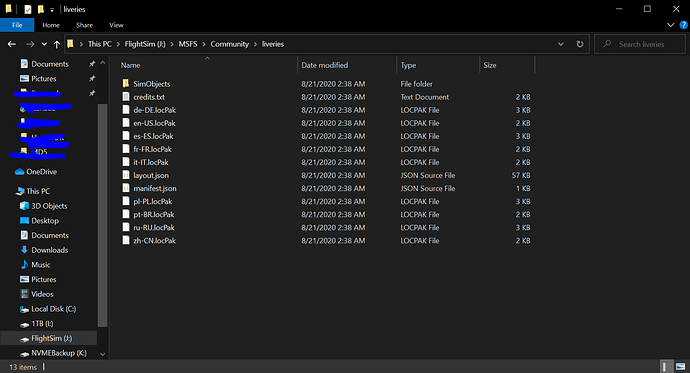The height and width of the screenshot is (373, 690).
Task: Select pinned Pictures in Quick access
Action: coord(44,79)
